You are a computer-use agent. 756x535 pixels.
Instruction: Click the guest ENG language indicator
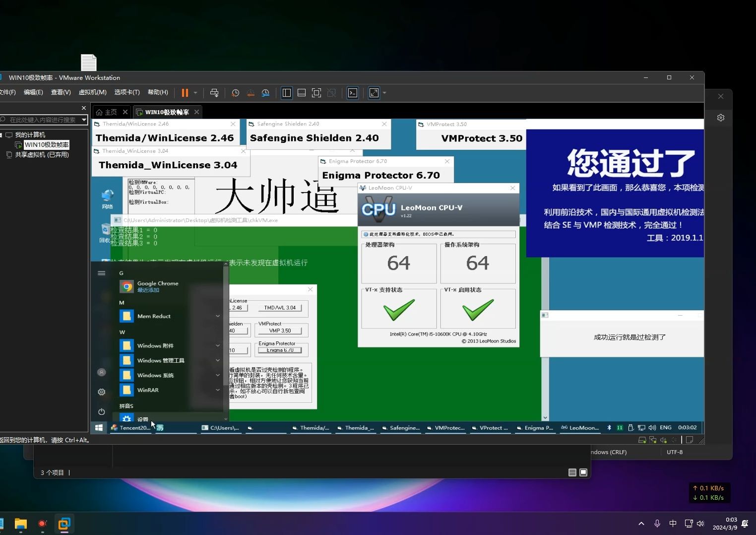tap(666, 428)
